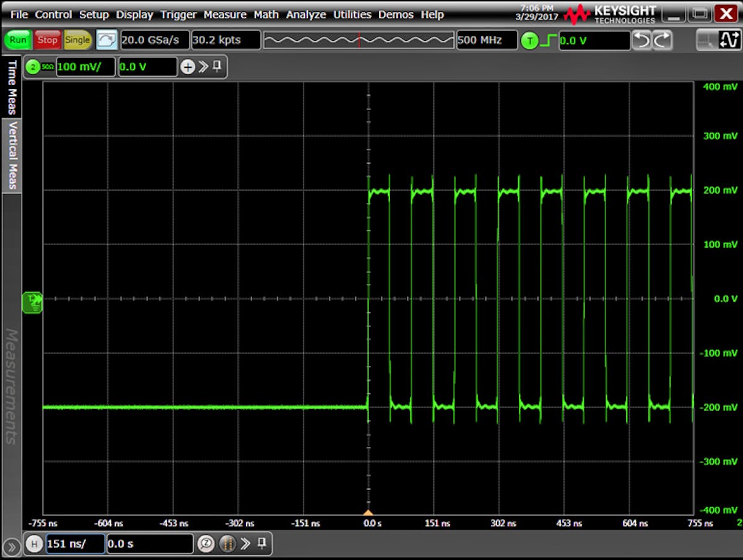The height and width of the screenshot is (560, 743).
Task: Open the Measure menu
Action: [225, 14]
